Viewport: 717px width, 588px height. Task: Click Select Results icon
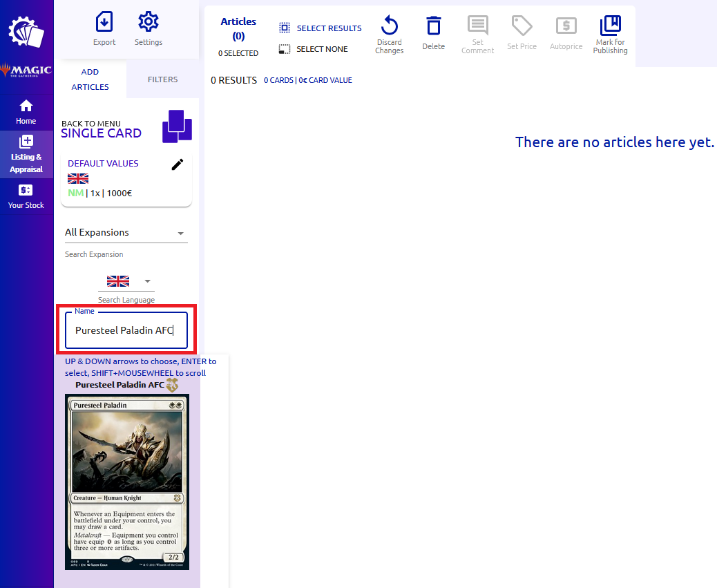[285, 28]
